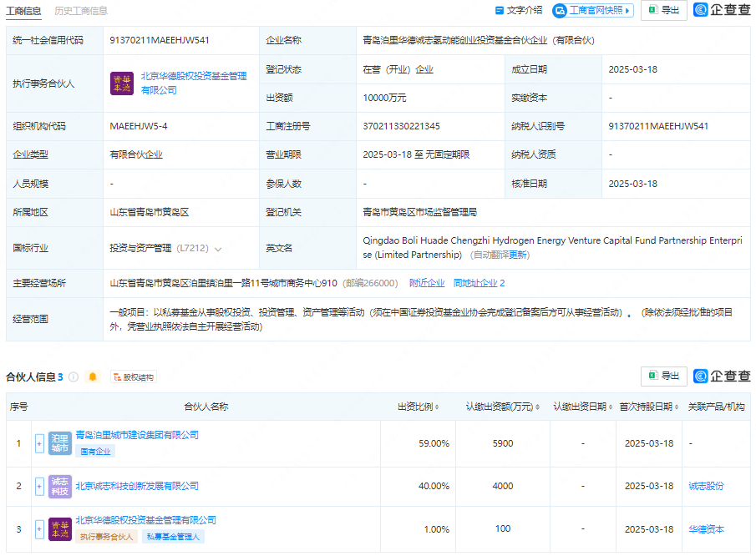The height and width of the screenshot is (556, 756).
Task: Select credit code 91370211MAEEHJW541 under 统一社会信用代码
Action: 160,40
